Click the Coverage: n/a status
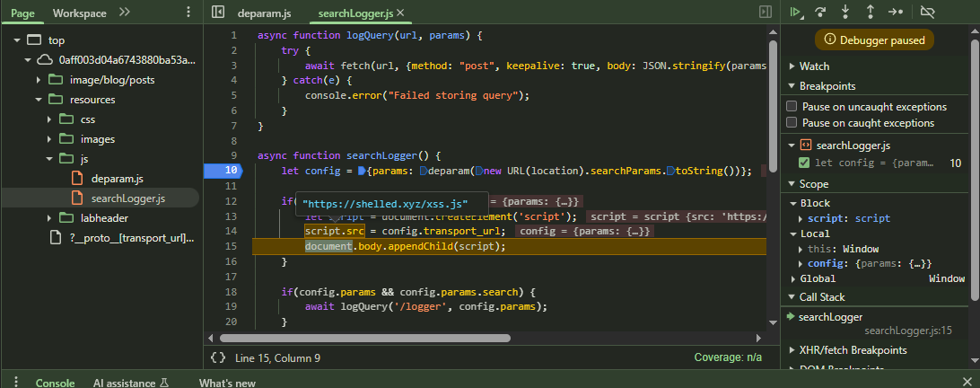Viewport: 980px width, 388px height. pyautogui.click(x=728, y=358)
